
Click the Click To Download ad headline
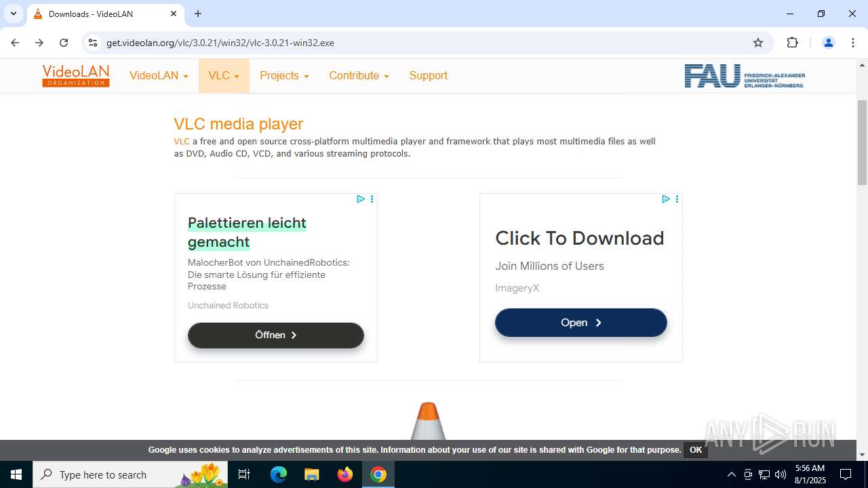click(x=580, y=238)
